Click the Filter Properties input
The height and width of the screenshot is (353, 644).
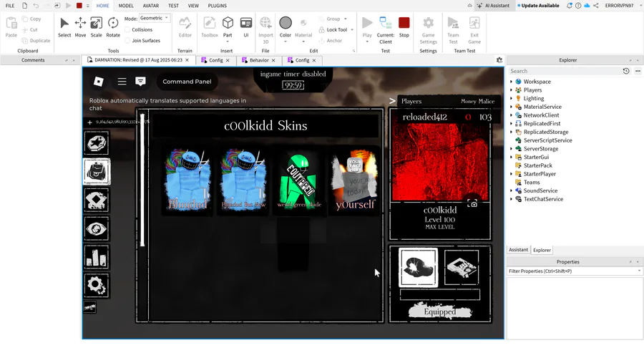tap(574, 271)
